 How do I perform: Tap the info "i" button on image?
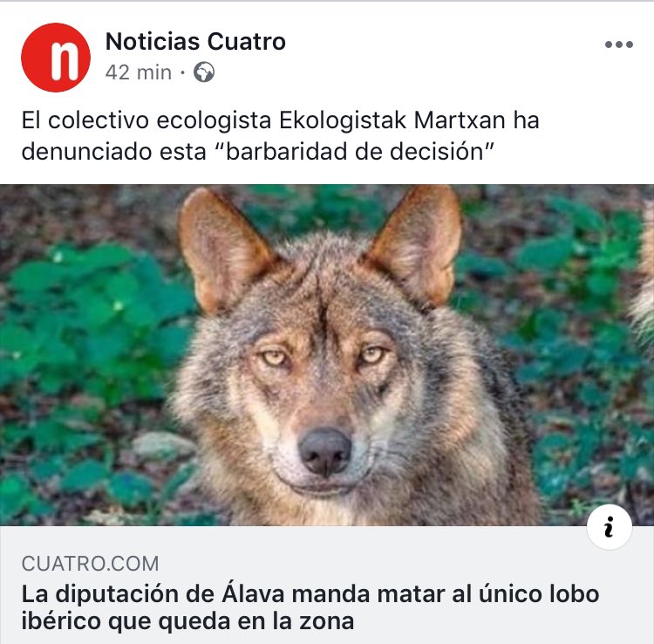609,527
